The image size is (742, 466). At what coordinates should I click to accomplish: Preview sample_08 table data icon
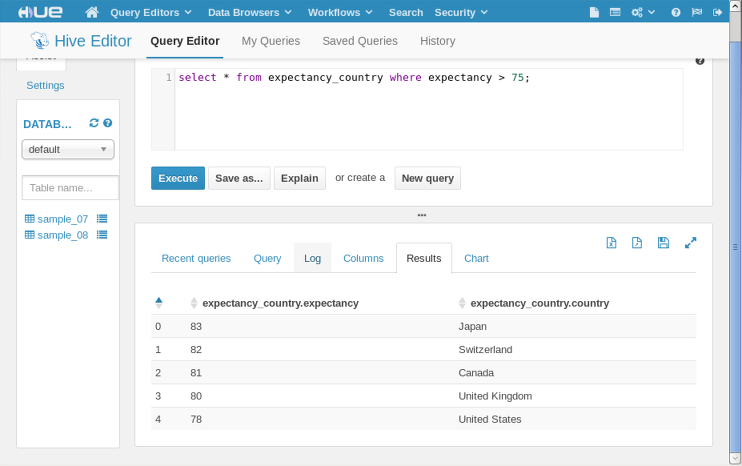pyautogui.click(x=102, y=235)
